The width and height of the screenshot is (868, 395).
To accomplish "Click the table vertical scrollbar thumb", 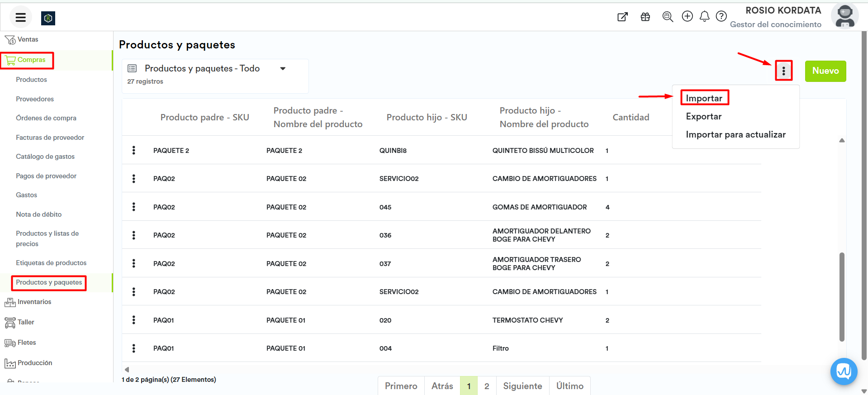I will pos(842,296).
